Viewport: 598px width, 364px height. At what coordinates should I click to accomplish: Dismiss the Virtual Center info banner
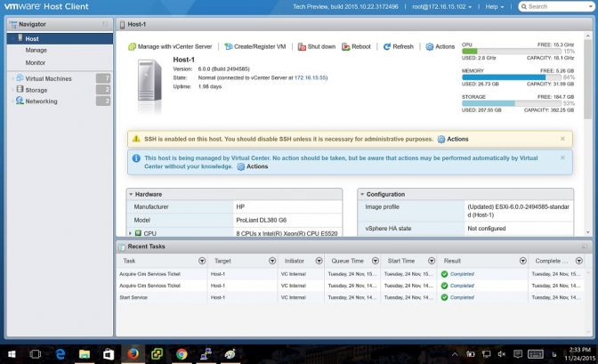(562, 158)
